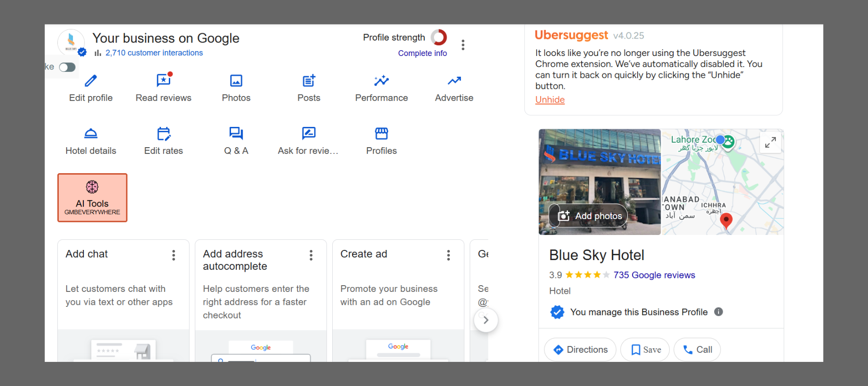Screen dimensions: 868x386
Task: Open the Add chat card options menu
Action: (x=174, y=255)
